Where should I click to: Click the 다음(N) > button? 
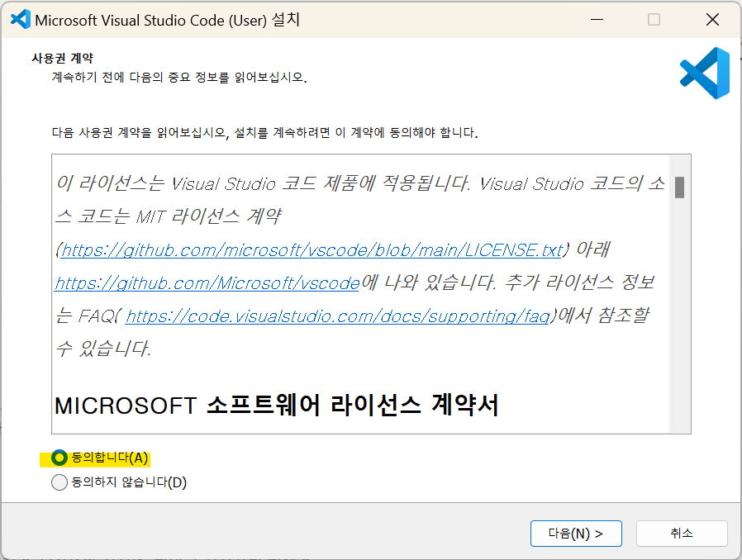pyautogui.click(x=576, y=534)
